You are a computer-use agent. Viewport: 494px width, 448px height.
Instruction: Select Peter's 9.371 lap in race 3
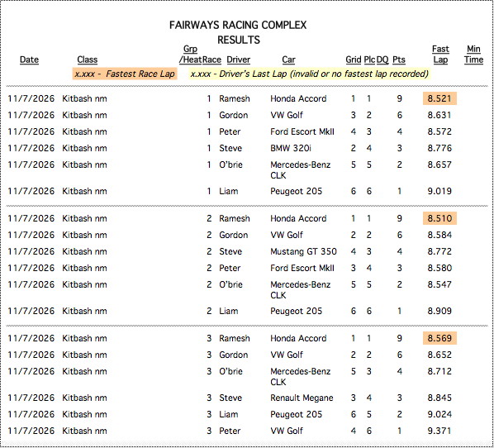439,431
